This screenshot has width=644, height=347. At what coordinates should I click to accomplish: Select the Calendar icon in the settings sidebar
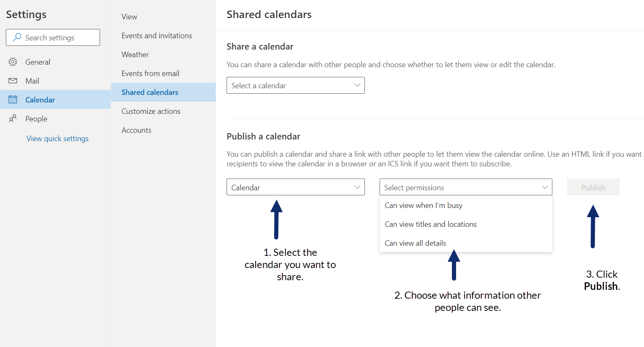point(13,100)
